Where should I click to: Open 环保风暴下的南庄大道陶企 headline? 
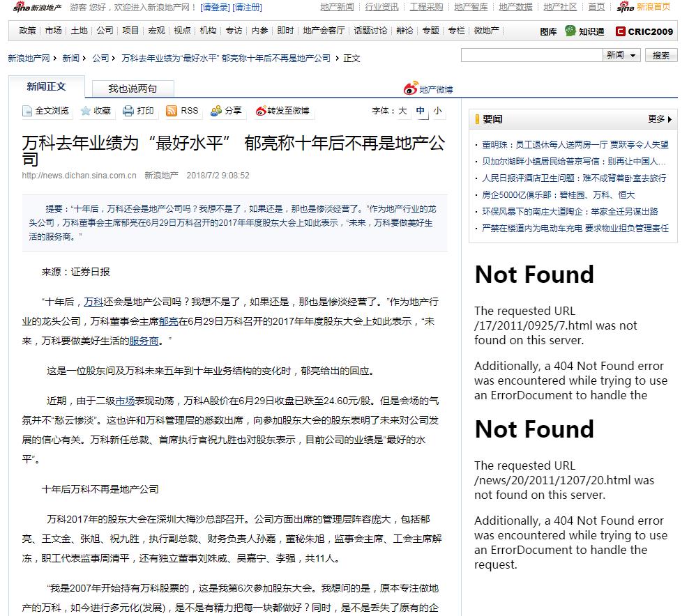coord(570,212)
